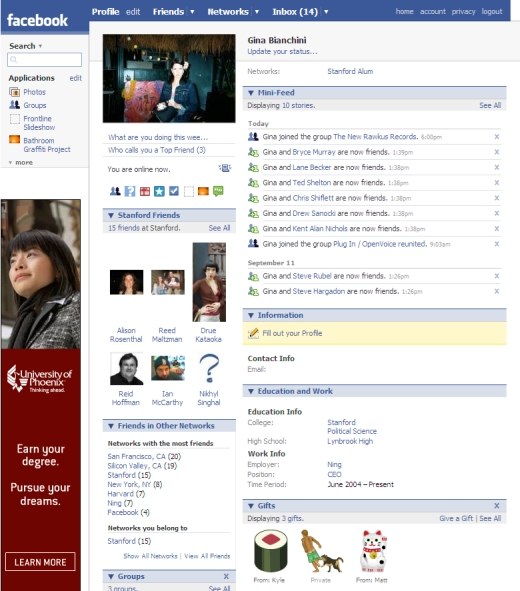This screenshot has width=520, height=591.
Task: Click the facebook logo
Action: 37,20
